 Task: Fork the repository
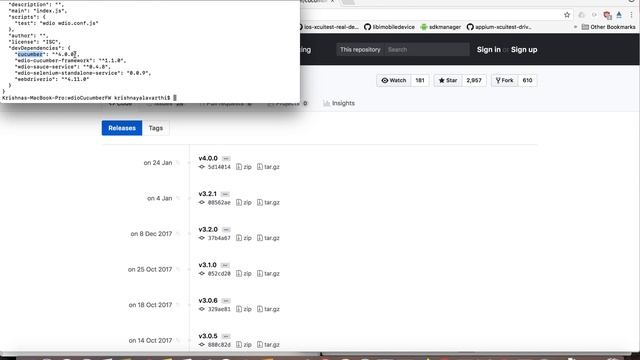click(x=504, y=80)
